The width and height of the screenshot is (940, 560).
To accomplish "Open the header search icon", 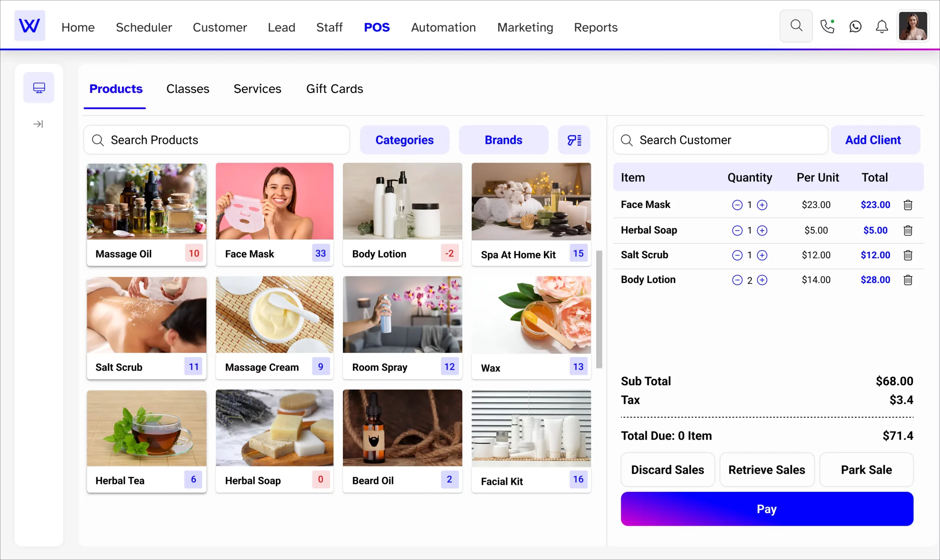I will click(796, 26).
